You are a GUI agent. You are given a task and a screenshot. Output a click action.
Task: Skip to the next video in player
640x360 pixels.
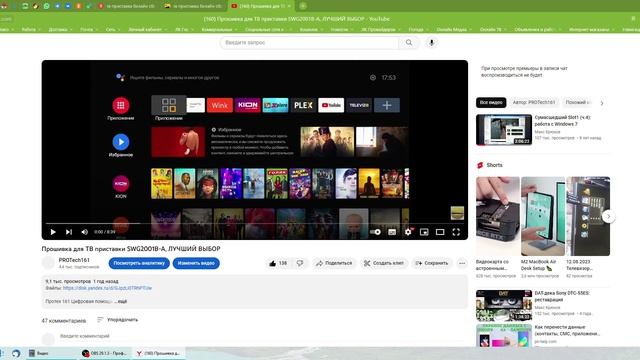pos(69,232)
